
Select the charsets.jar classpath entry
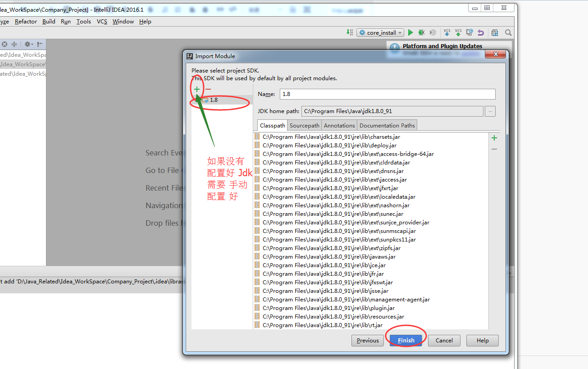tap(371, 137)
